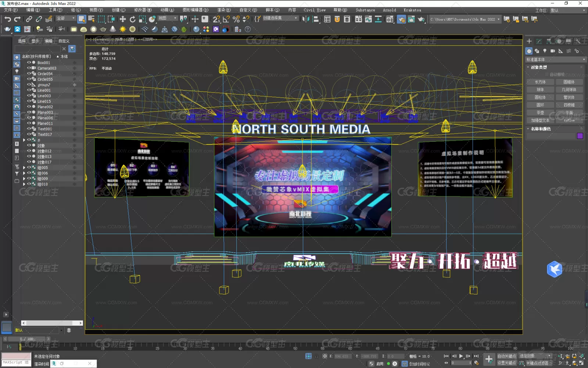Viewport: 588px width, 368px height.
Task: Activate the Select and Link tool
Action: click(29, 19)
